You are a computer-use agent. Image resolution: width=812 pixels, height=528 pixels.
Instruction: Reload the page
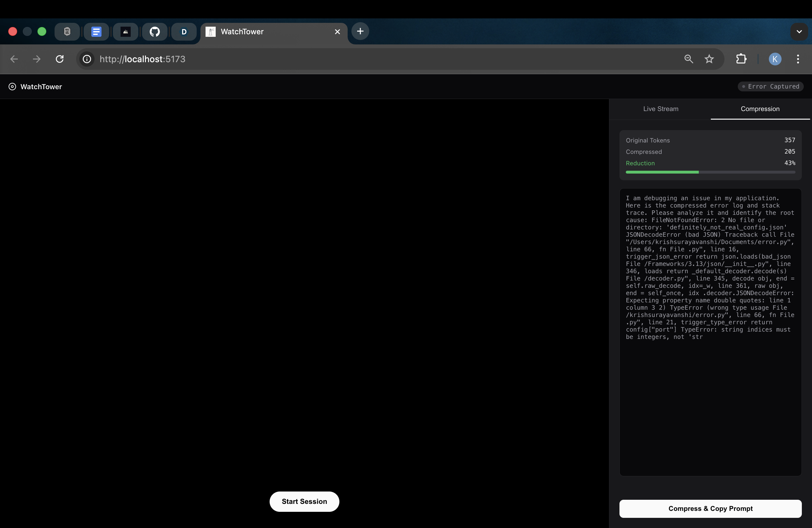[60, 59]
